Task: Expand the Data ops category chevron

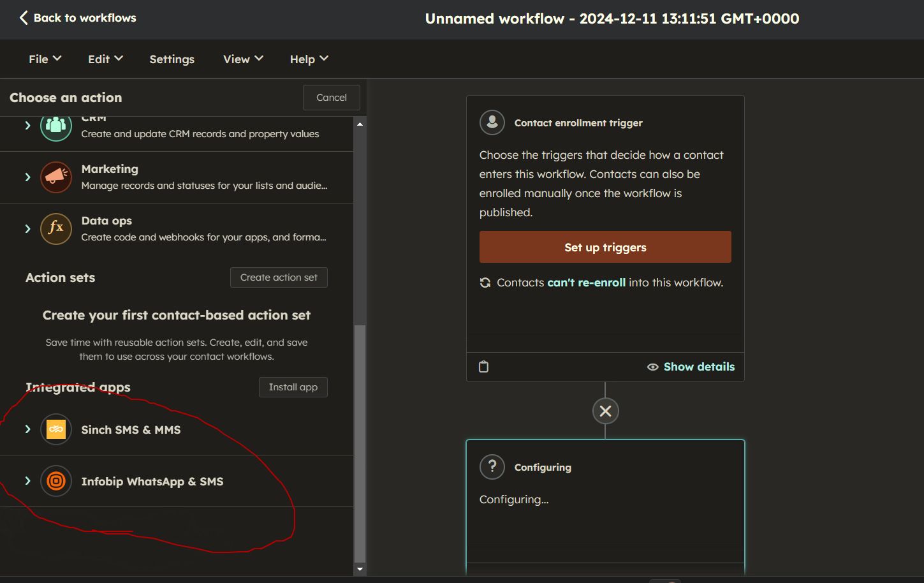Action: (x=27, y=228)
